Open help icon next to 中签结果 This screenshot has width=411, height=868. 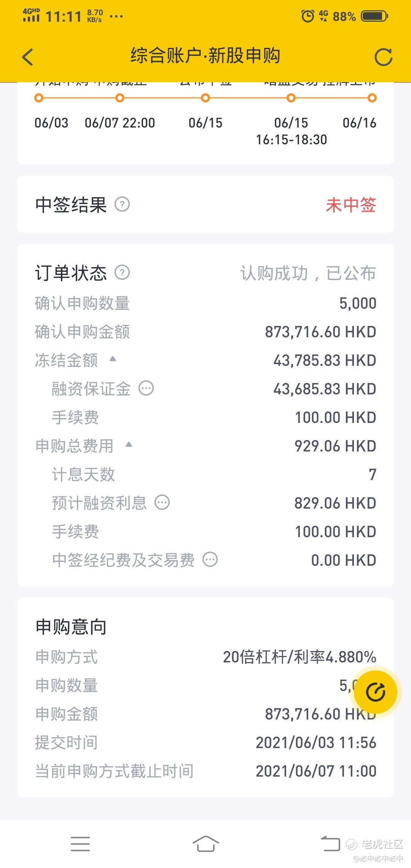[122, 204]
